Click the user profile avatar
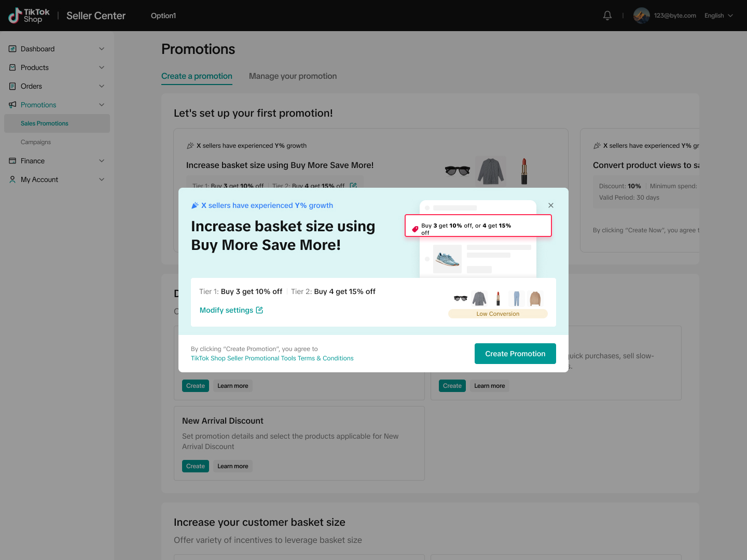 642,16
